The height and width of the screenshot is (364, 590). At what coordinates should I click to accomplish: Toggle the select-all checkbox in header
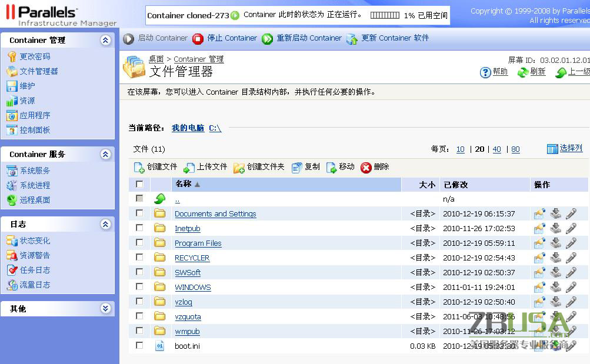(139, 184)
